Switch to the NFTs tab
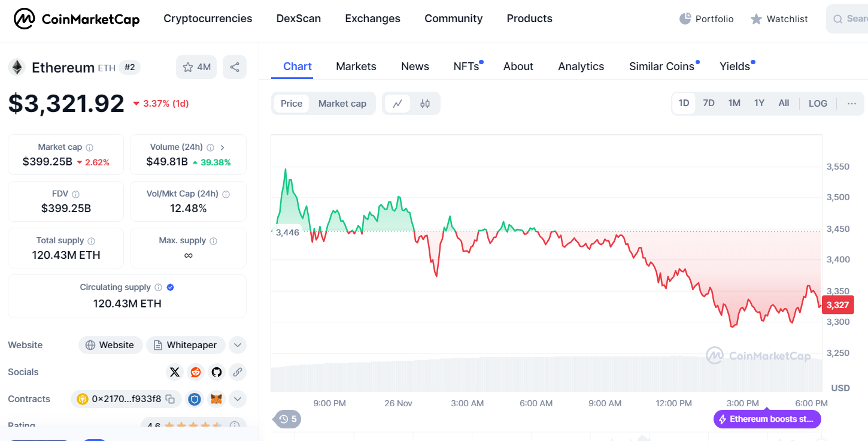Viewport: 868px width, 441px height. pyautogui.click(x=466, y=67)
